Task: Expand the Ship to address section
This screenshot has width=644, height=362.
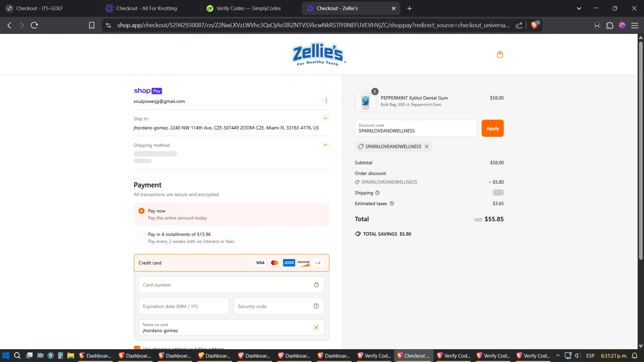Action: 325,118
